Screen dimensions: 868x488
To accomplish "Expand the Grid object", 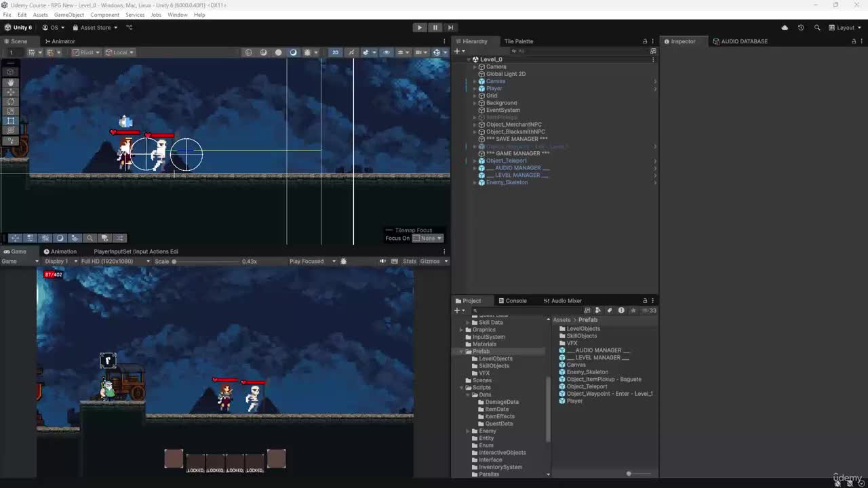I will click(x=475, y=96).
